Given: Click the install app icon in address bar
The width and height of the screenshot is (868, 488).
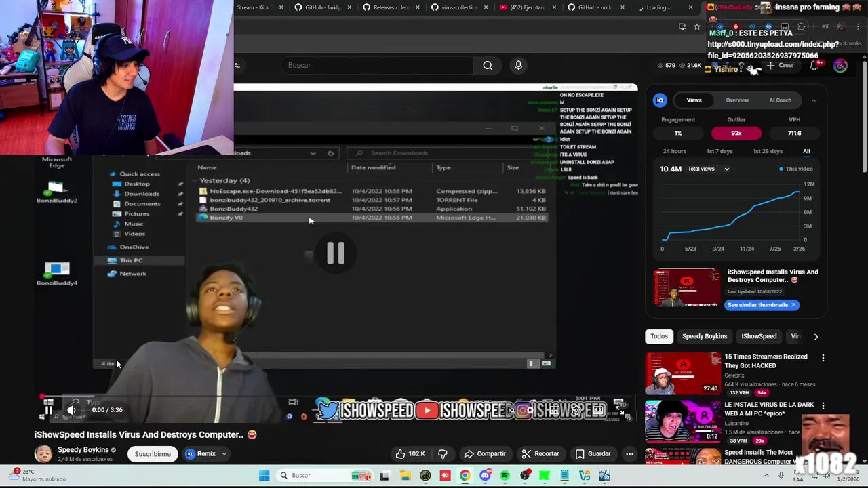Looking at the screenshot, I should coord(682,26).
